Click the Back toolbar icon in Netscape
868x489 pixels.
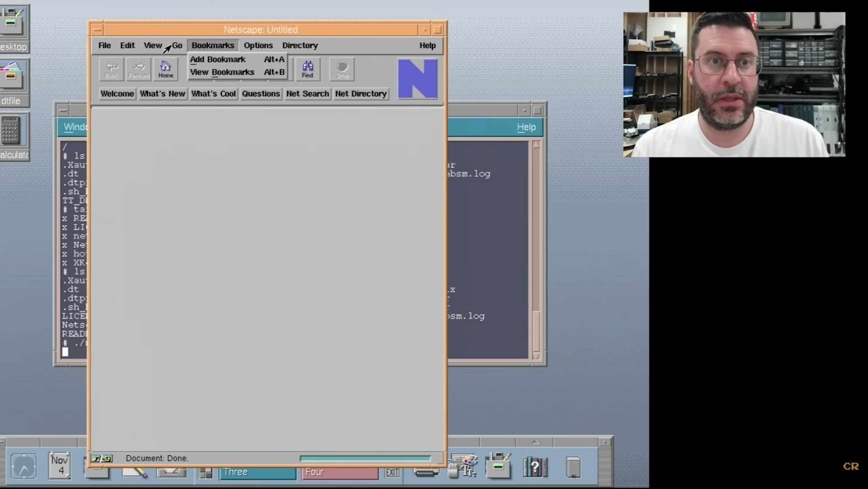point(112,69)
